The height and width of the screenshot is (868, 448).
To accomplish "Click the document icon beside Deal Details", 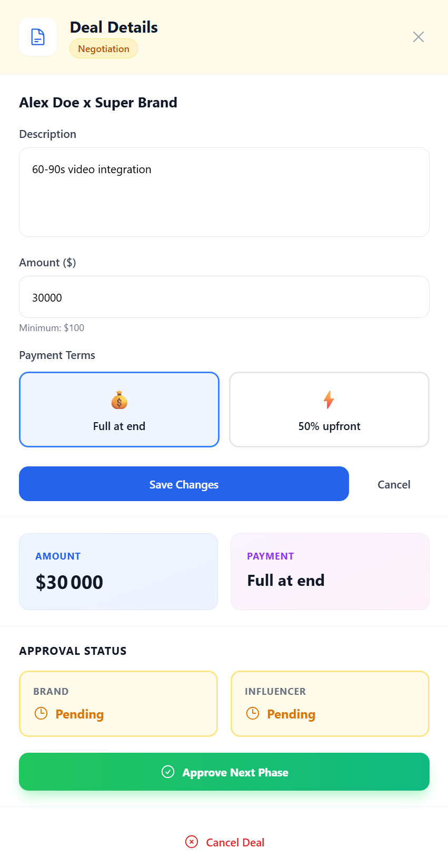I will click(x=38, y=37).
